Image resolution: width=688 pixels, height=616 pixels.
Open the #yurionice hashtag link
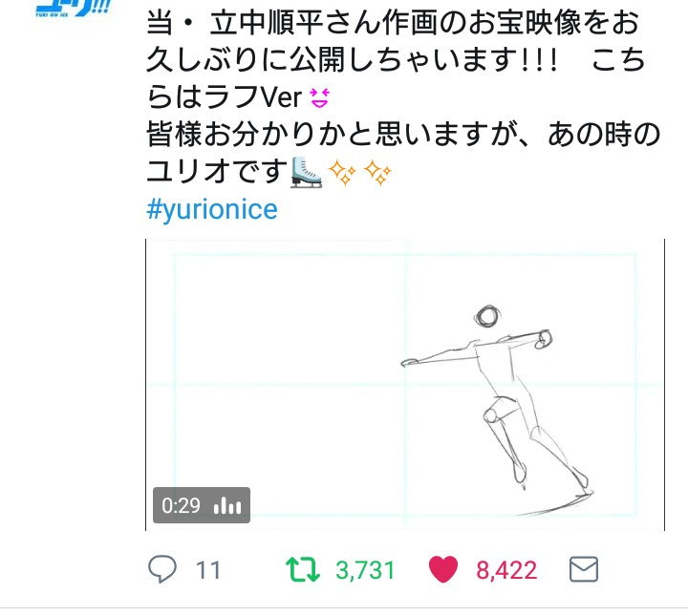point(212,209)
